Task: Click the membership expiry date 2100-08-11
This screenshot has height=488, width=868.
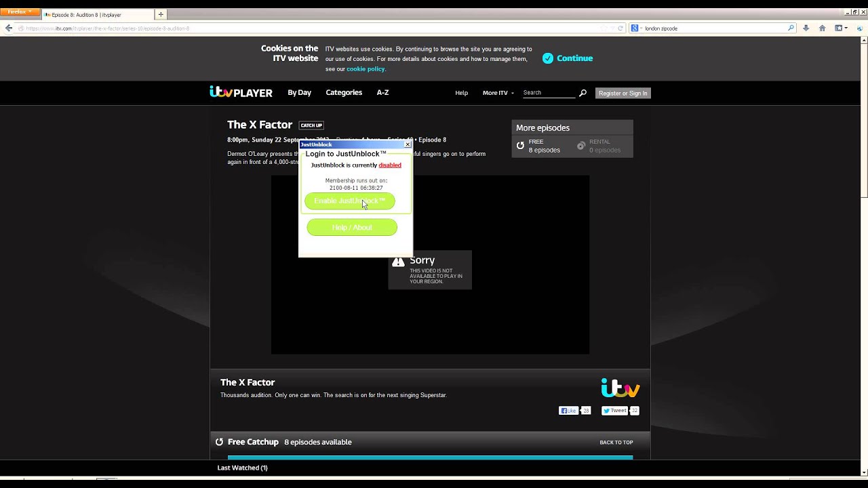Action: click(x=356, y=188)
